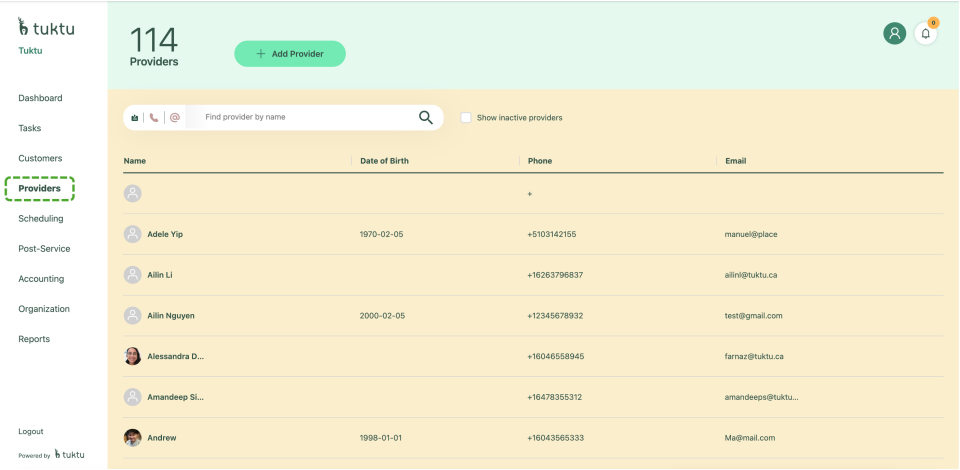Screen dimensions: 960x470
Task: Click the magnifying glass search icon
Action: pos(426,118)
